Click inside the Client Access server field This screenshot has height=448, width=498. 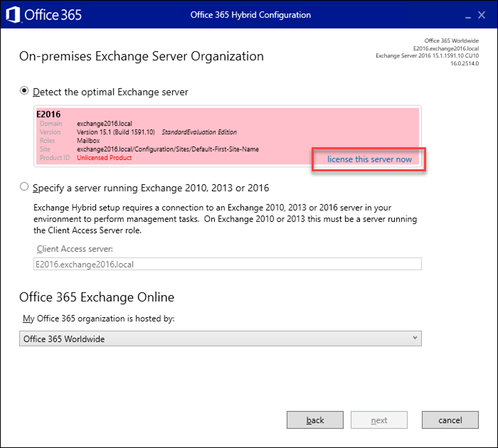pyautogui.click(x=228, y=264)
